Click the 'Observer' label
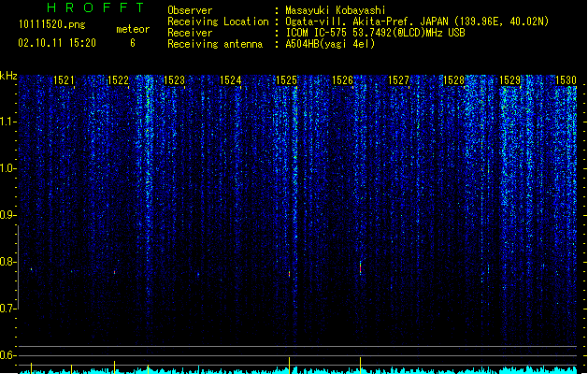This screenshot has height=374, width=588. [x=190, y=10]
